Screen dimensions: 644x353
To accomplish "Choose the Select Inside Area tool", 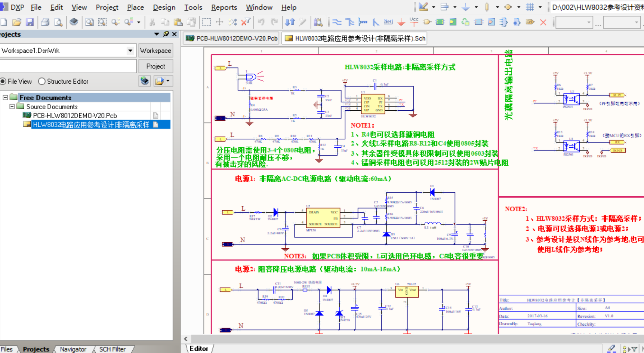I will tap(206, 22).
